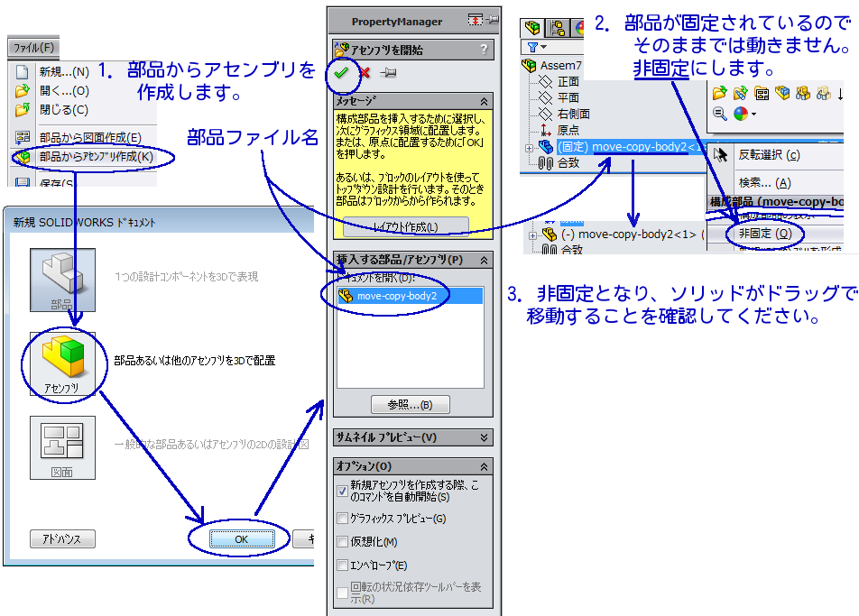859x616 pixels.
Task: Collapse the 挿入する部品/アセンブリ(P) section
Action: click(x=485, y=260)
